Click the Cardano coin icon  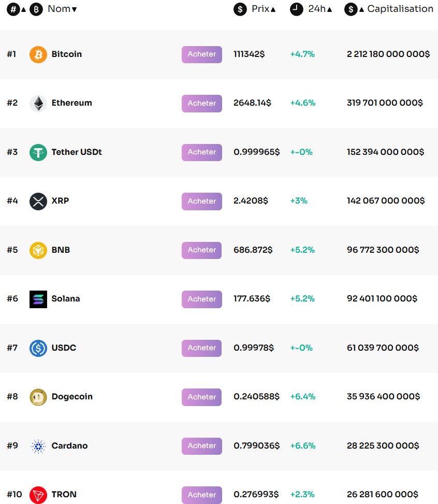tap(38, 445)
